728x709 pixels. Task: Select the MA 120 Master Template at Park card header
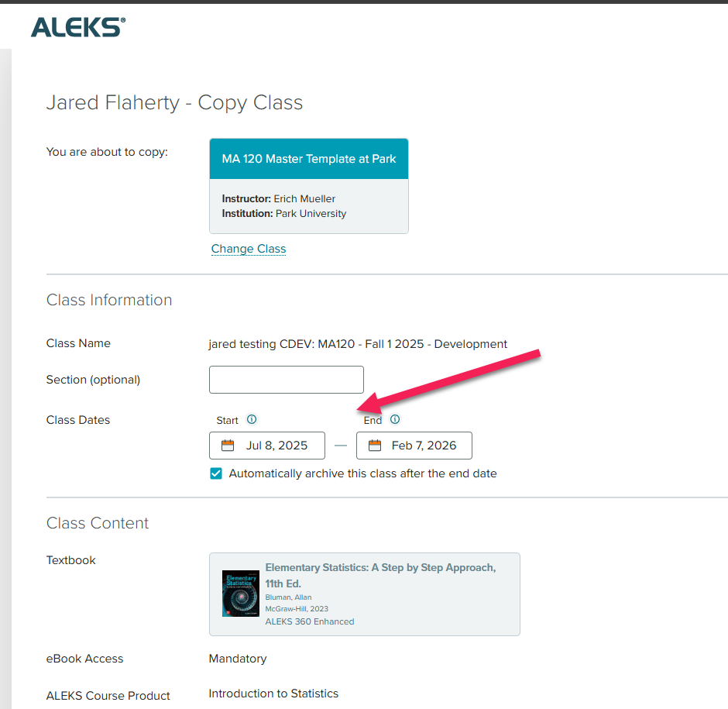click(309, 159)
